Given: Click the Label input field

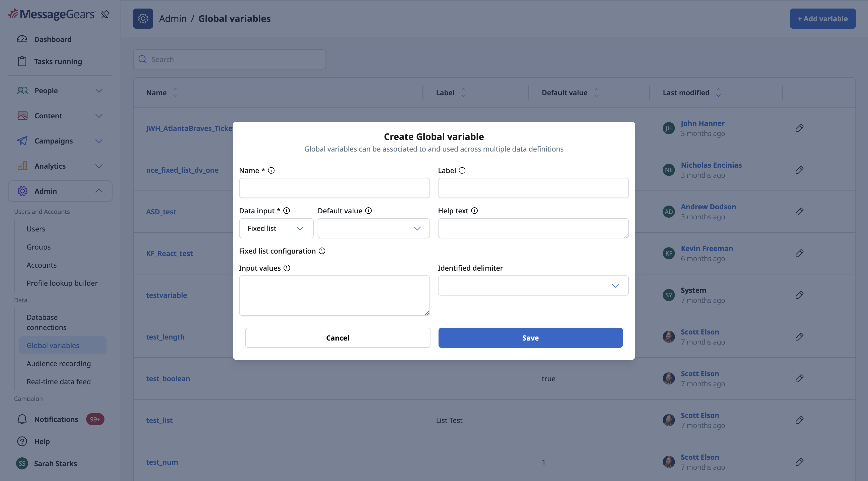Looking at the screenshot, I should point(533,188).
